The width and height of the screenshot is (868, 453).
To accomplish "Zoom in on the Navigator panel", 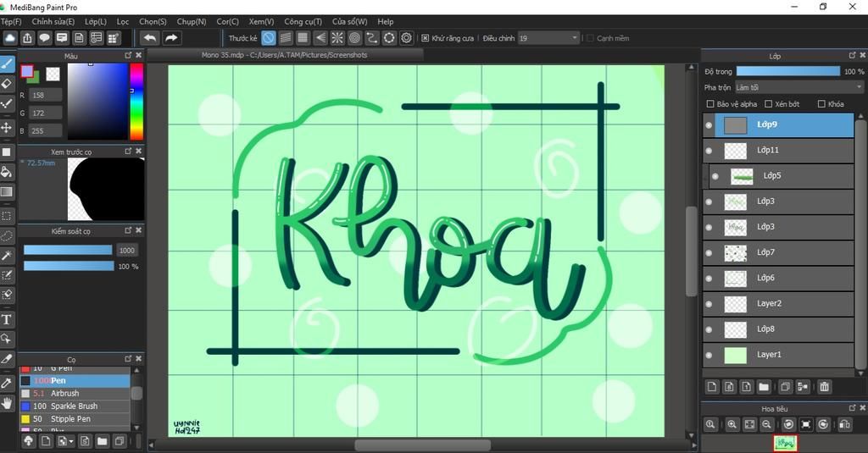I will coord(732,424).
